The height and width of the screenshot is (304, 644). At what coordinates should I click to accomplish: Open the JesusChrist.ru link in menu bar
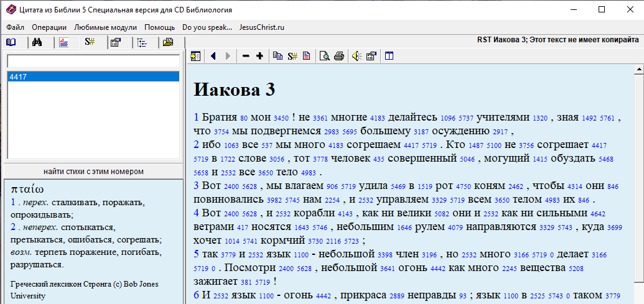261,27
